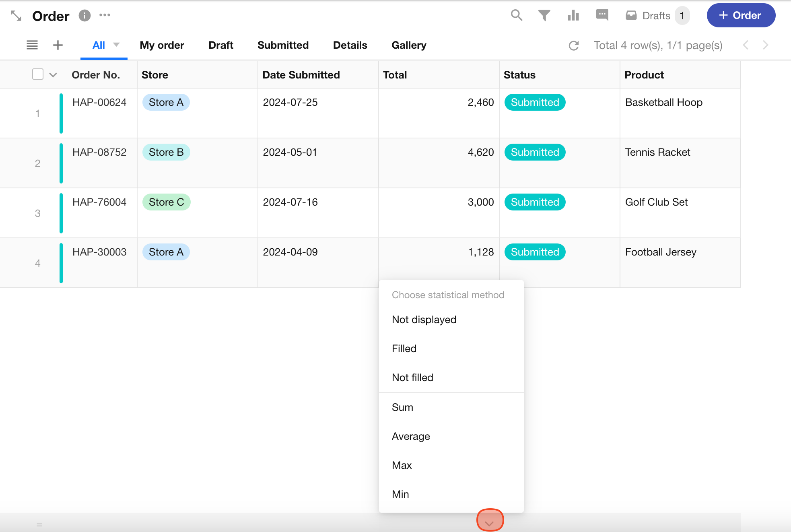Open the filter funnel icon
This screenshot has height=532, width=791.
[544, 15]
